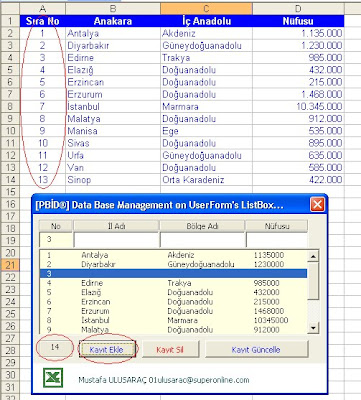Click the İç Anadolu header cell
Viewport: 361px width, 400px height.
206,21
